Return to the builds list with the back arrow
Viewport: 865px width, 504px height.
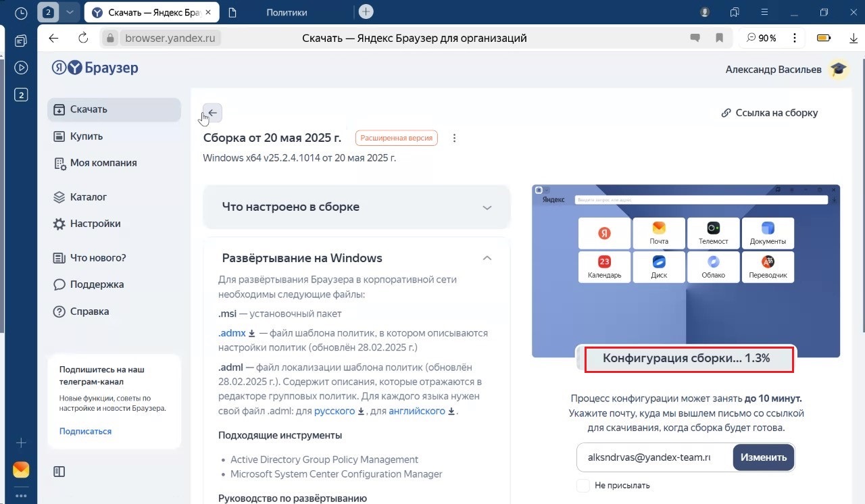[x=213, y=113]
